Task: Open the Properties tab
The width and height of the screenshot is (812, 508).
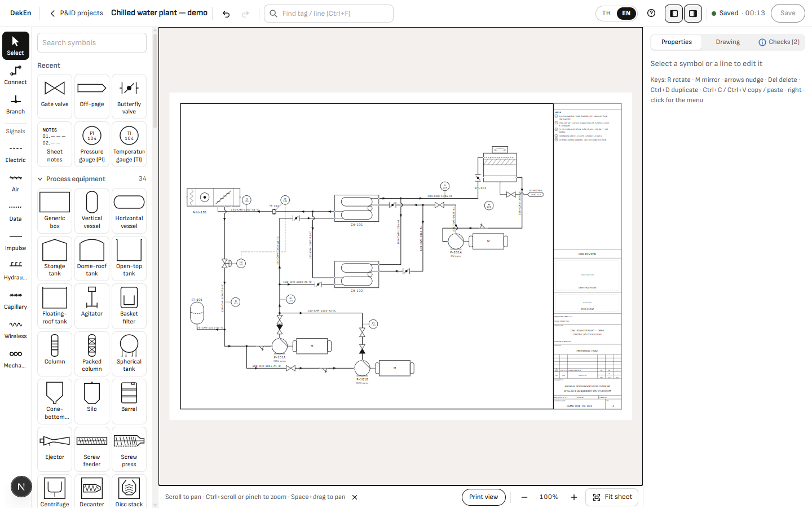Action: 677,42
